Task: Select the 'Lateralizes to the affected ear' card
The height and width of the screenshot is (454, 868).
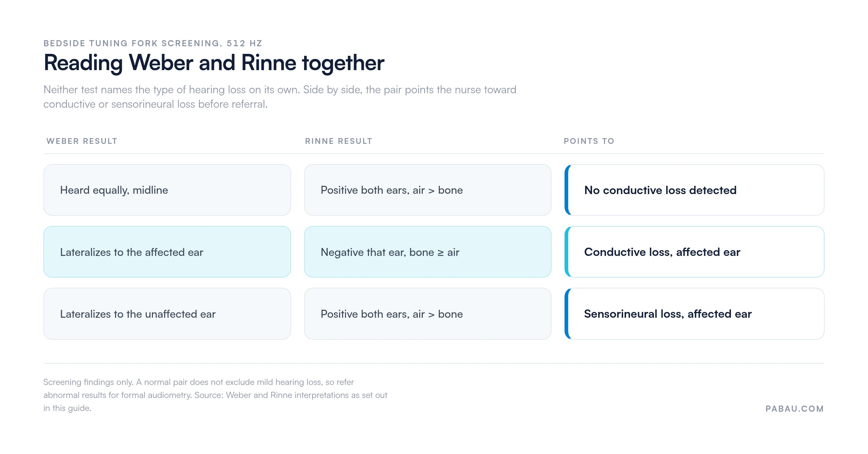Action: (x=167, y=252)
